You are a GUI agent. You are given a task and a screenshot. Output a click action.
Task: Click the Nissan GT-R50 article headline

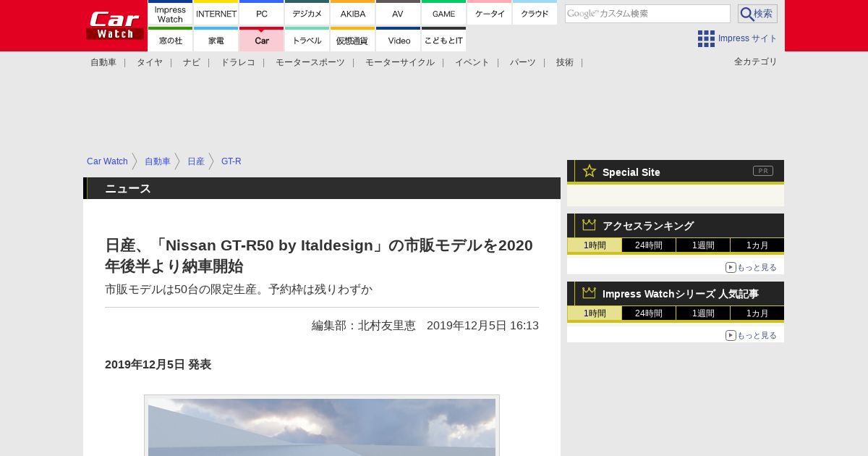tap(319, 256)
